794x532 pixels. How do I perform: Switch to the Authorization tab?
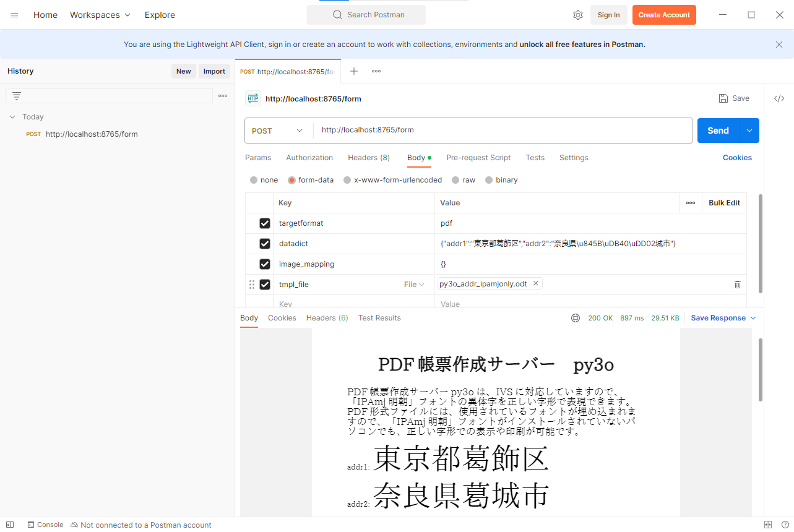pos(309,158)
